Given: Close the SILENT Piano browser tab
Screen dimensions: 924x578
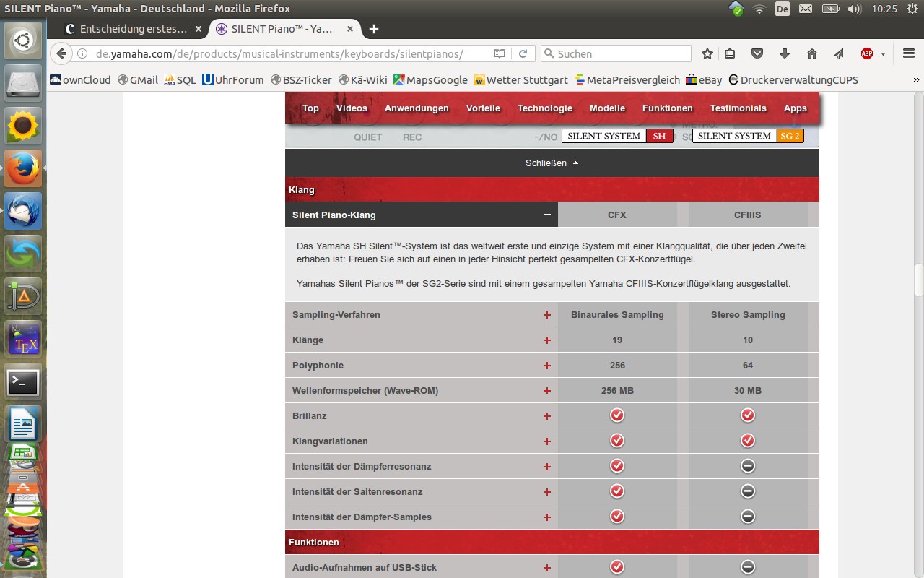Looking at the screenshot, I should [x=350, y=29].
